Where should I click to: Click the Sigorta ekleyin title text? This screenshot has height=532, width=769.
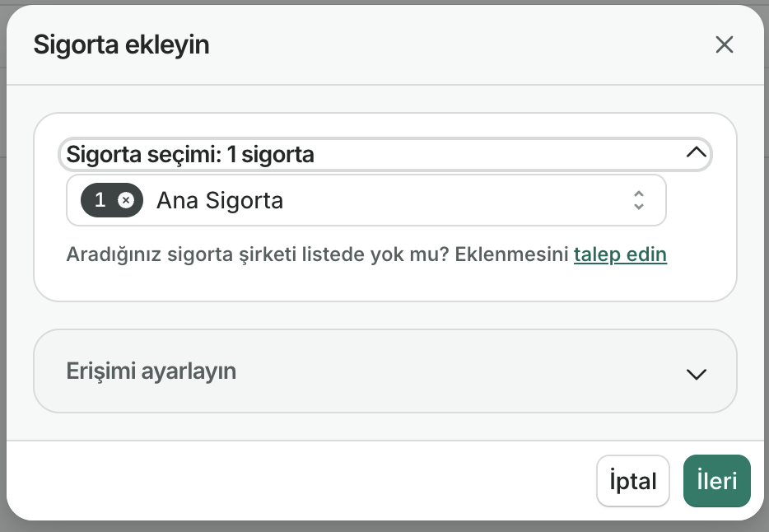[121, 45]
